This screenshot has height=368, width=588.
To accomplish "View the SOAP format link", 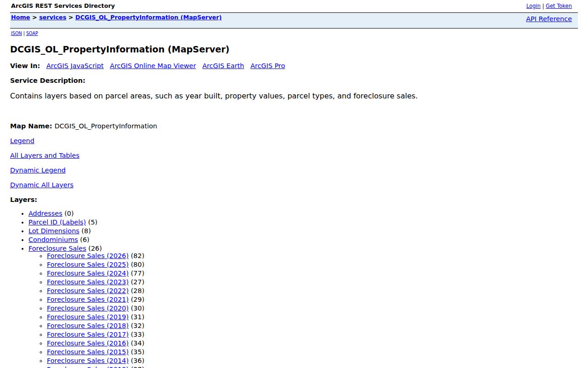I will click(x=32, y=33).
